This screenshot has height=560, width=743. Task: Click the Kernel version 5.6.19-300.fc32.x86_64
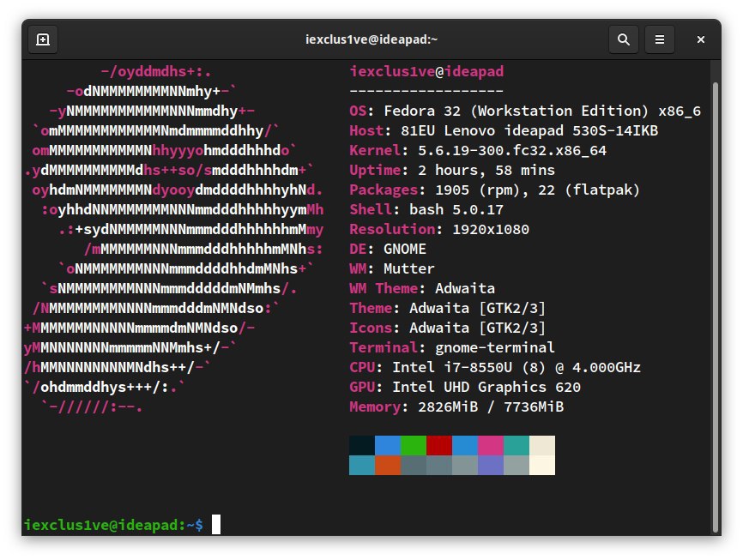pos(512,151)
